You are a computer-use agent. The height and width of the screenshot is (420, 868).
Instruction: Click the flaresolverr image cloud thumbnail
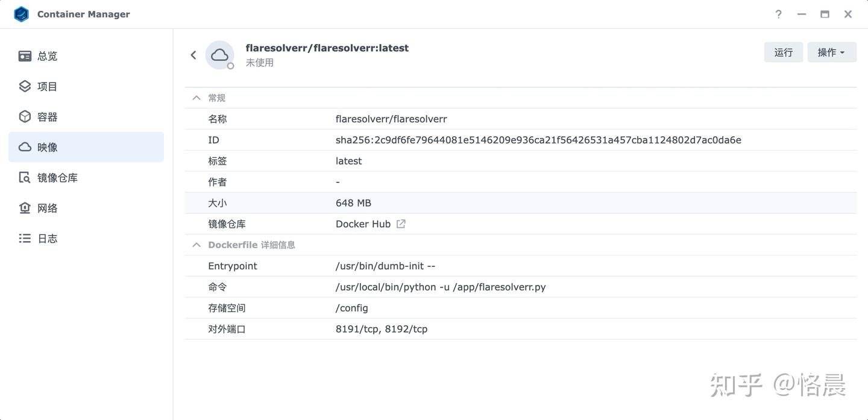click(219, 55)
